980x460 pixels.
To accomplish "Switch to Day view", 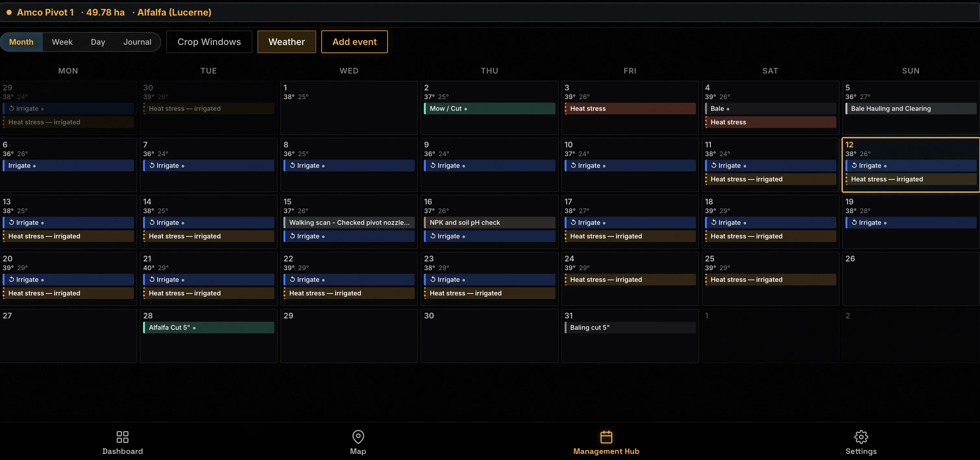I will tap(98, 42).
